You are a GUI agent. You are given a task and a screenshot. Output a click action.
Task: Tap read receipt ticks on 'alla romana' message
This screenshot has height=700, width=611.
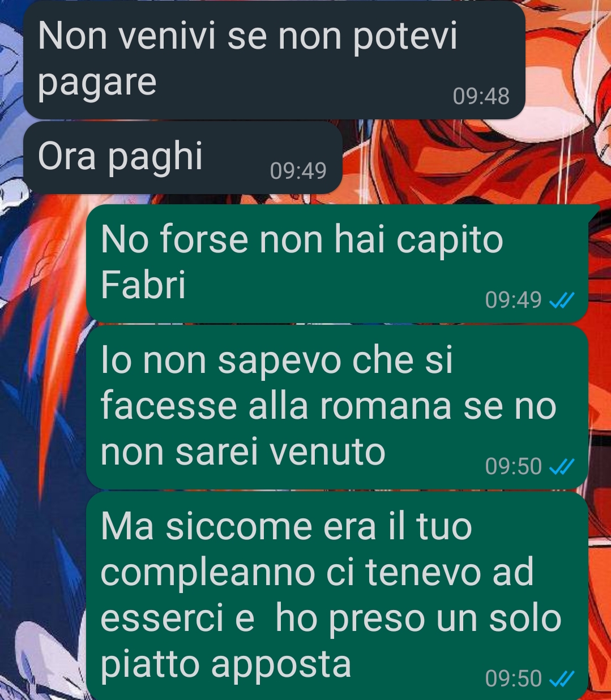click(562, 466)
